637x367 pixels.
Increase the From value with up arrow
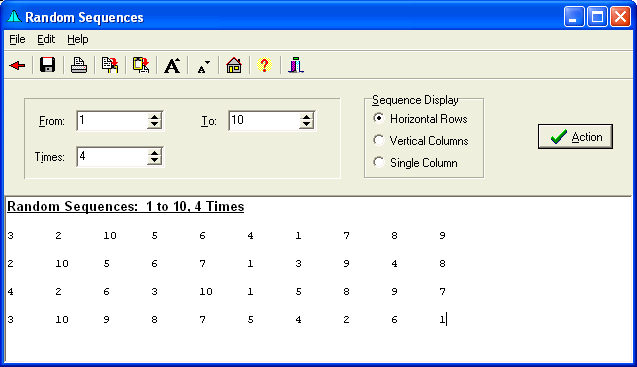tap(154, 117)
